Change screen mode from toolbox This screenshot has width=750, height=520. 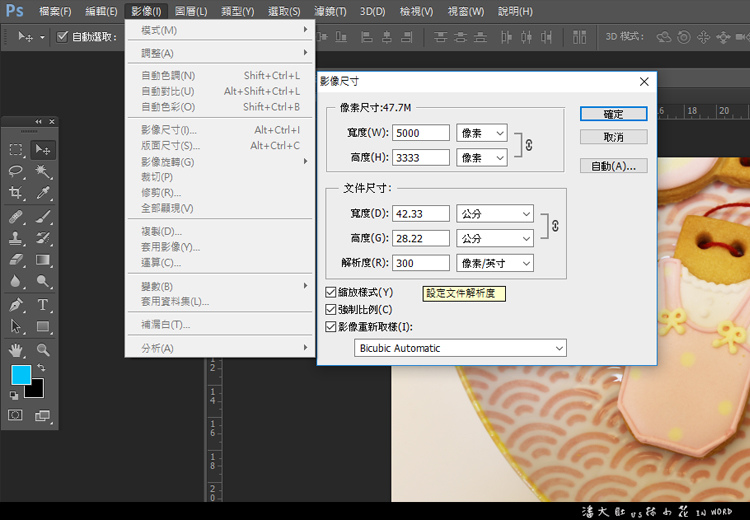[x=43, y=415]
